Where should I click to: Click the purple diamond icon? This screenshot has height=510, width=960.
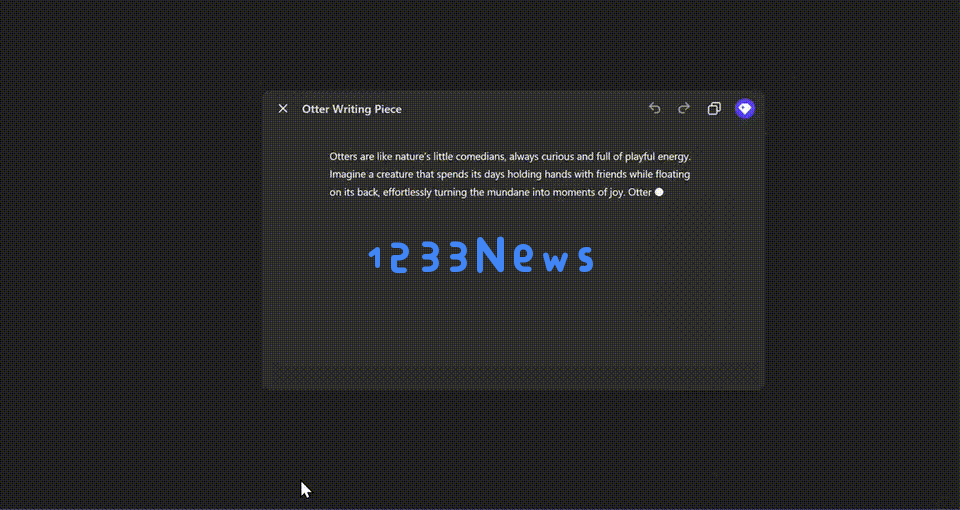pos(744,108)
